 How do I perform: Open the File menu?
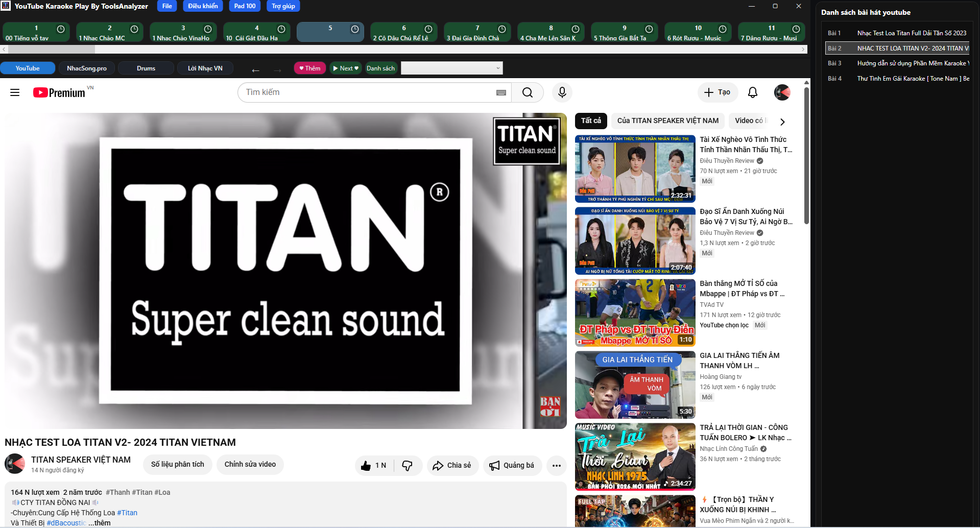pos(167,6)
